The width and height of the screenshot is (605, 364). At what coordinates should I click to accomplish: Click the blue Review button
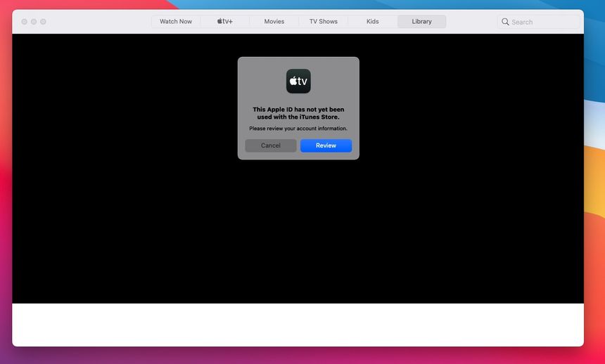click(326, 145)
